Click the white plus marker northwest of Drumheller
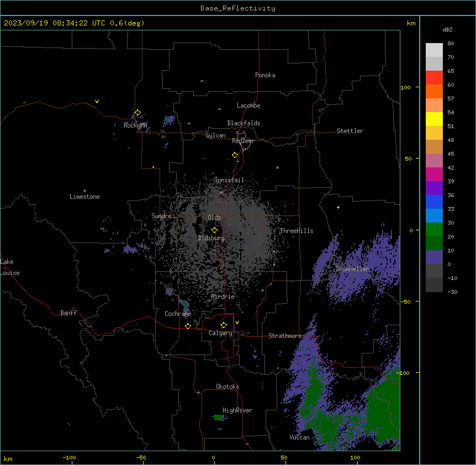 (x=338, y=207)
